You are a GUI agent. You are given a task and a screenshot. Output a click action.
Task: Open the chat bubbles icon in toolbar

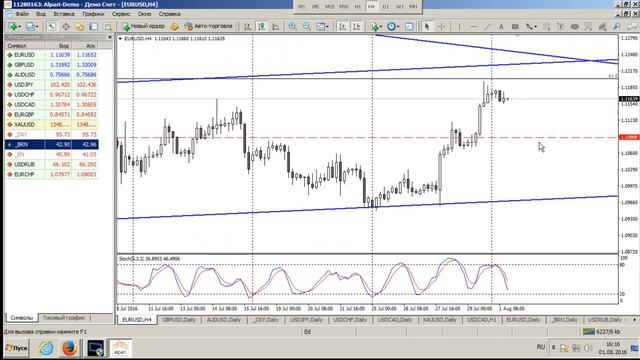coord(632,27)
